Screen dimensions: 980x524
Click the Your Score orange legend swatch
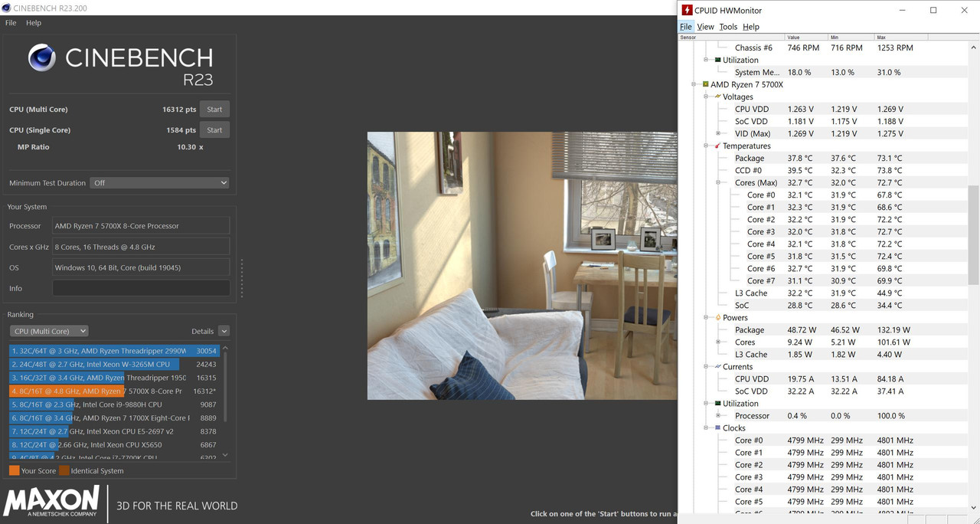[x=14, y=471]
